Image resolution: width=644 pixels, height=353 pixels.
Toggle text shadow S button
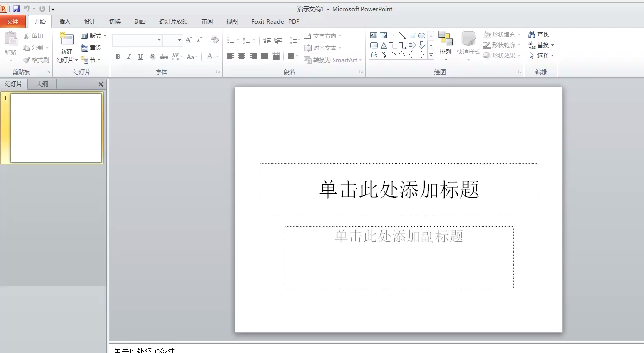tap(152, 57)
